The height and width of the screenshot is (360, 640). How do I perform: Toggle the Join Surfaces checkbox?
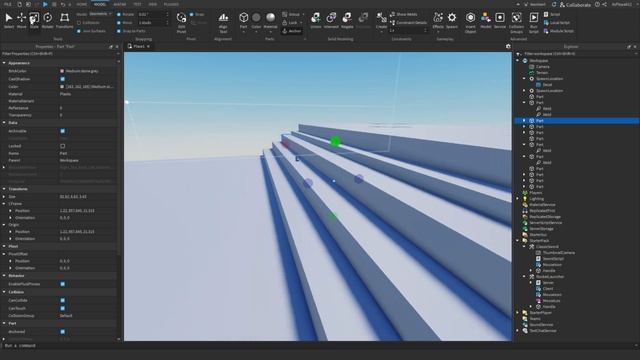(79, 31)
